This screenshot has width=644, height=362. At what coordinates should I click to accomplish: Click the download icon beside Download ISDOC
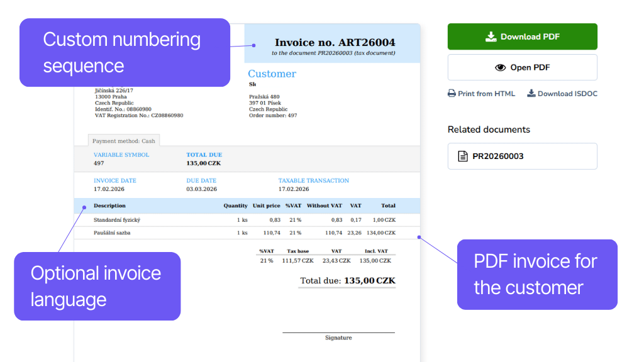coord(531,94)
